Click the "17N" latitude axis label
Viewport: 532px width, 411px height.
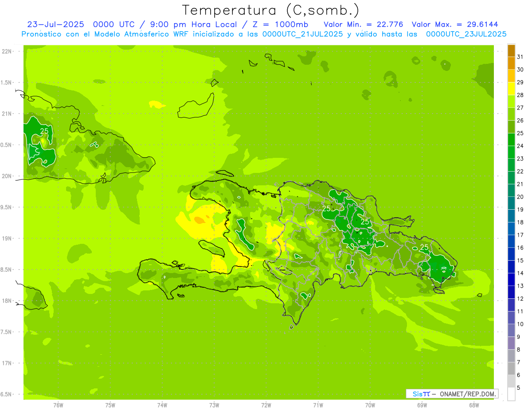click(7, 363)
